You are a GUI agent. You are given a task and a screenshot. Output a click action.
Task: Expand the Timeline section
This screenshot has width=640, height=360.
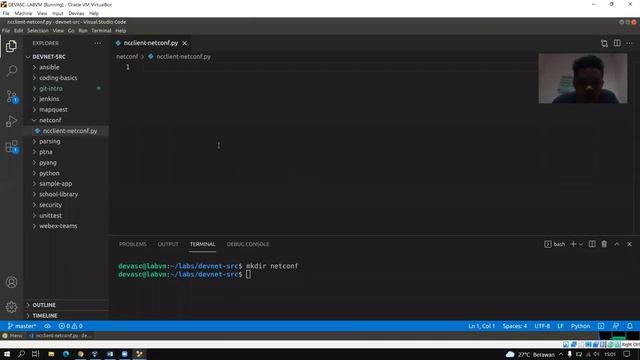point(45,316)
